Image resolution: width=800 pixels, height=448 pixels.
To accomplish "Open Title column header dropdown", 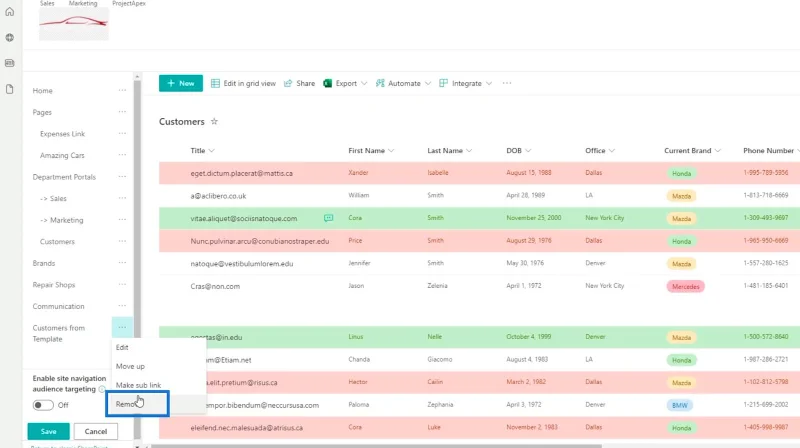I will 212,151.
